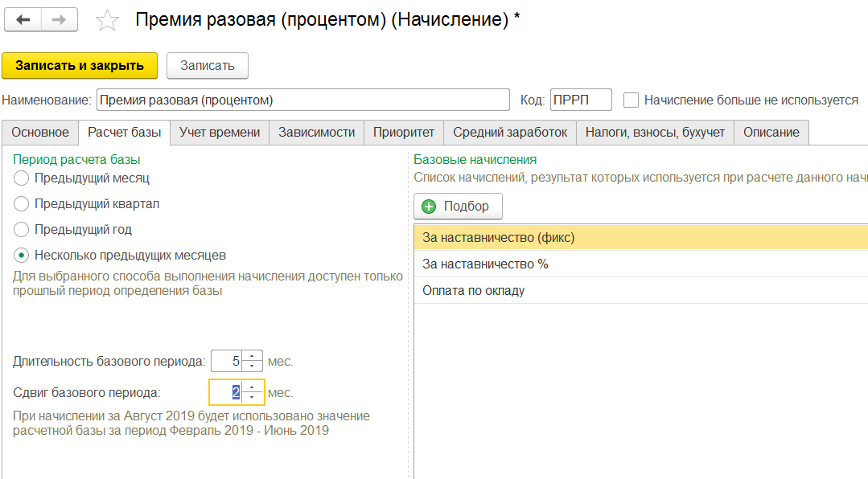The width and height of the screenshot is (868, 479).
Task: Click the back navigation arrow
Action: [23, 20]
